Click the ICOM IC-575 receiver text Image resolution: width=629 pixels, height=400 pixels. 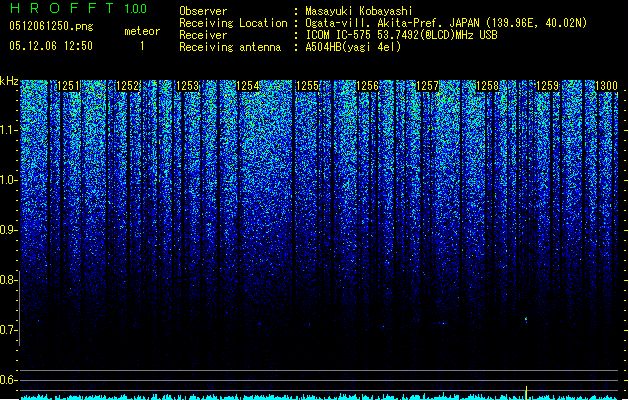coord(402,35)
